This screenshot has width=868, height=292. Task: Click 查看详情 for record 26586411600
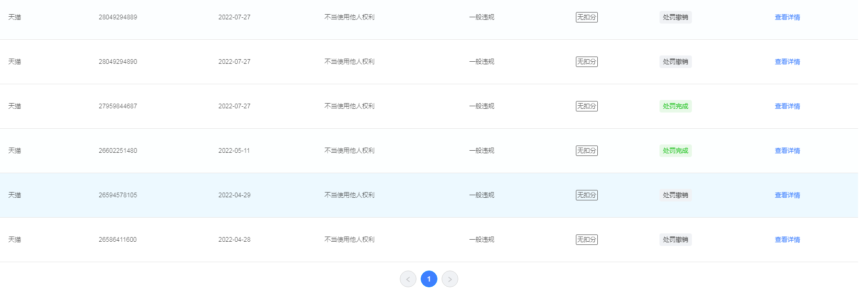787,240
